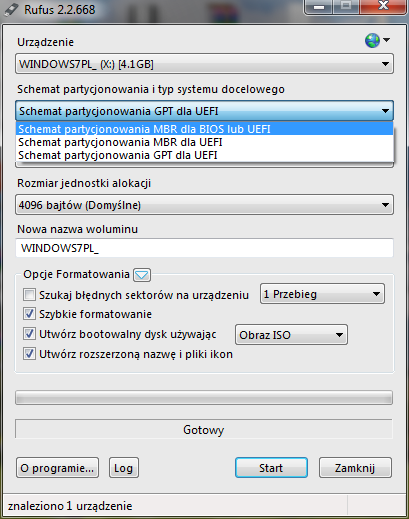
Task: Open the Obraz ISO boot type dropdown
Action: tap(292, 335)
